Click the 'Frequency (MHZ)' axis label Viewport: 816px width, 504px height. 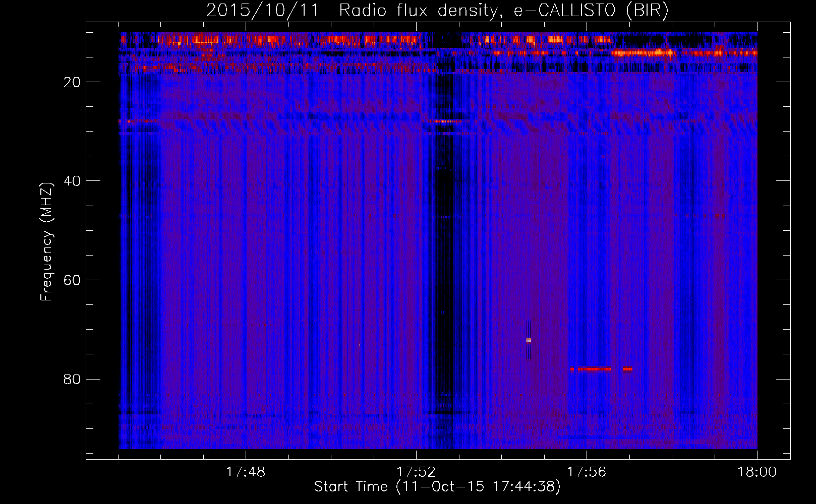[x=46, y=242]
